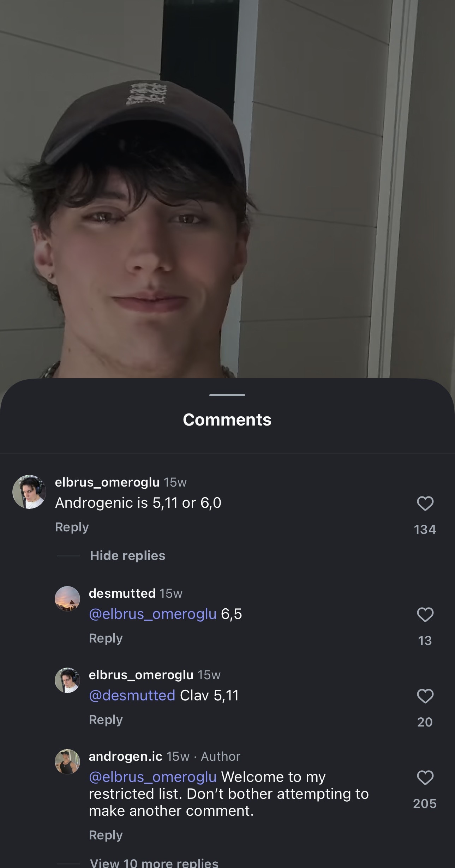Reply to desmutted's 6,5 comment

(106, 638)
